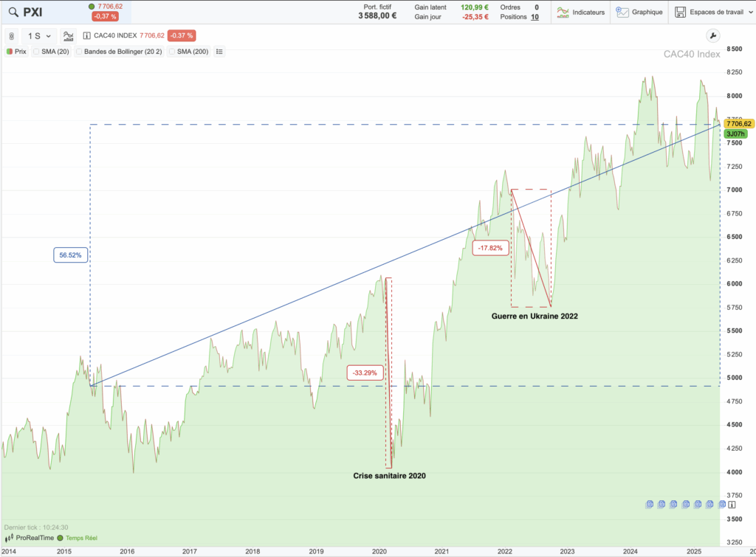Click the info icon beside the event markers

(x=732, y=505)
